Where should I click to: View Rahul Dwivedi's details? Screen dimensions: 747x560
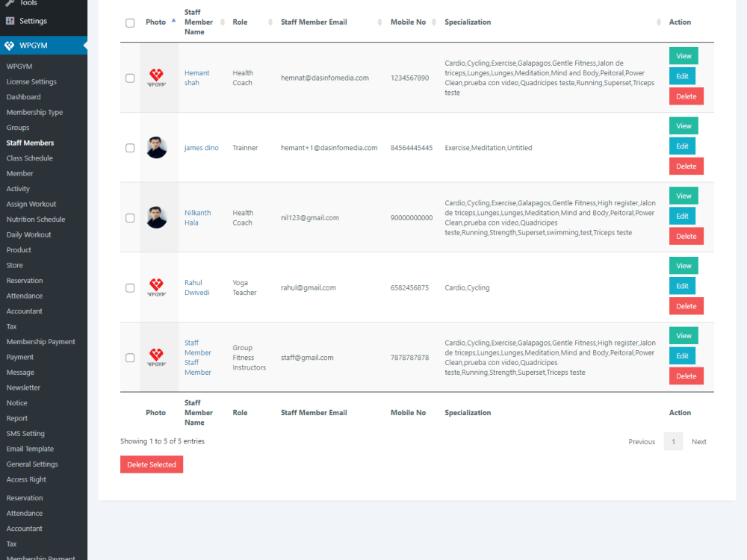click(x=684, y=266)
